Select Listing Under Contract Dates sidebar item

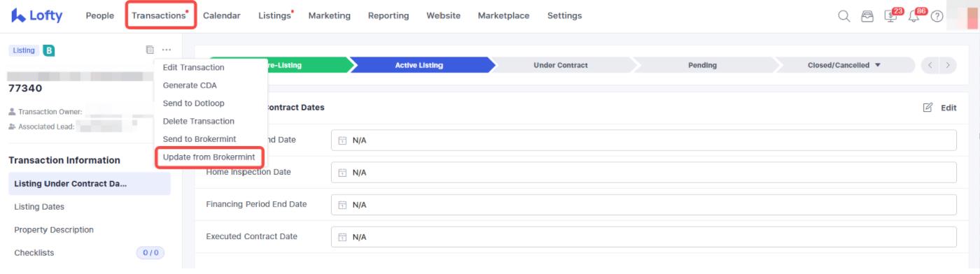point(90,184)
